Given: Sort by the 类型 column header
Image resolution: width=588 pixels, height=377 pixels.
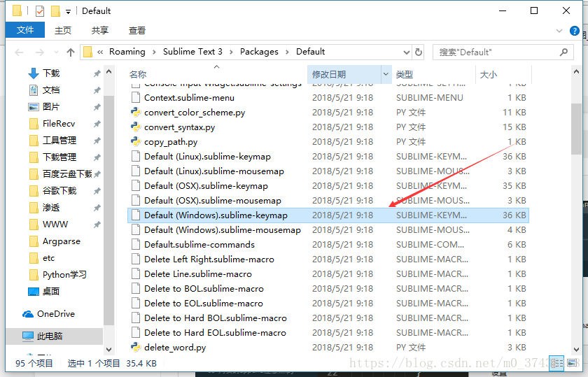Looking at the screenshot, I should pyautogui.click(x=405, y=75).
